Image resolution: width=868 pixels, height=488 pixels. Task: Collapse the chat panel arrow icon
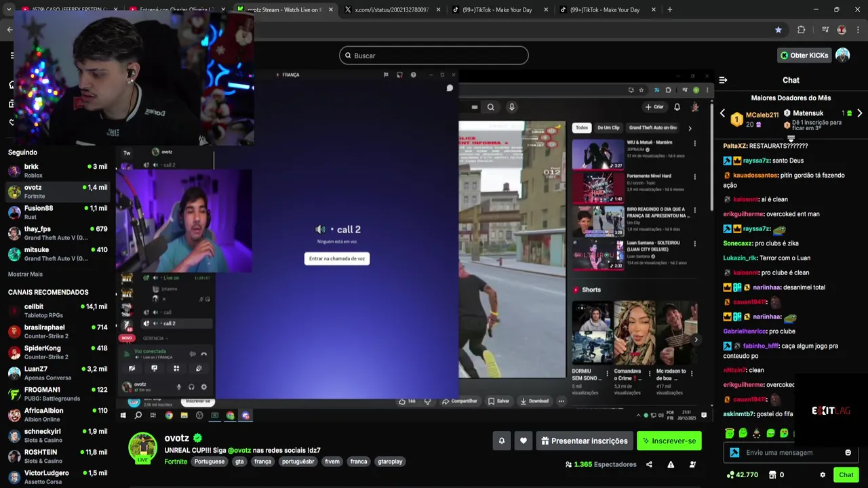(x=723, y=80)
